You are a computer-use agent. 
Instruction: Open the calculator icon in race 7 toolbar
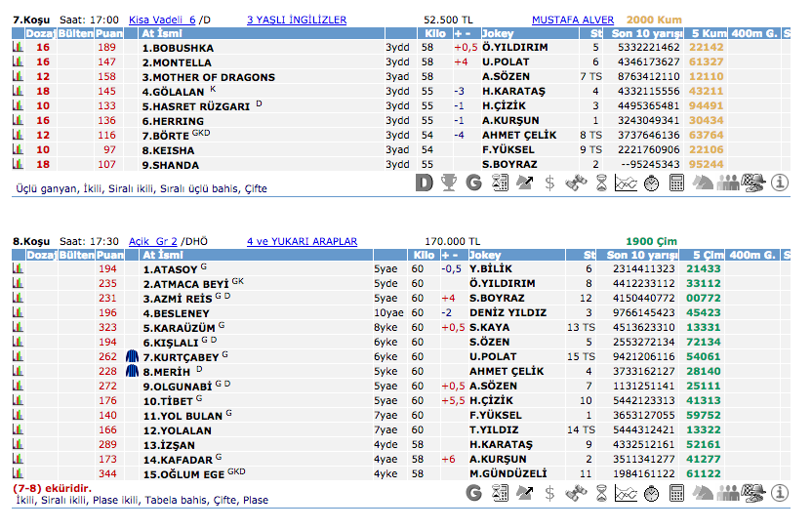coord(677,182)
